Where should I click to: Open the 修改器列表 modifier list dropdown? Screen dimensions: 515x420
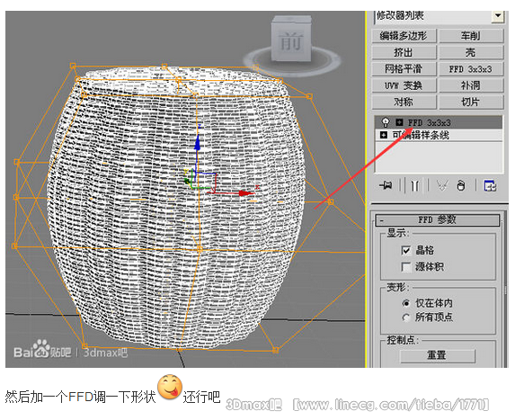498,16
